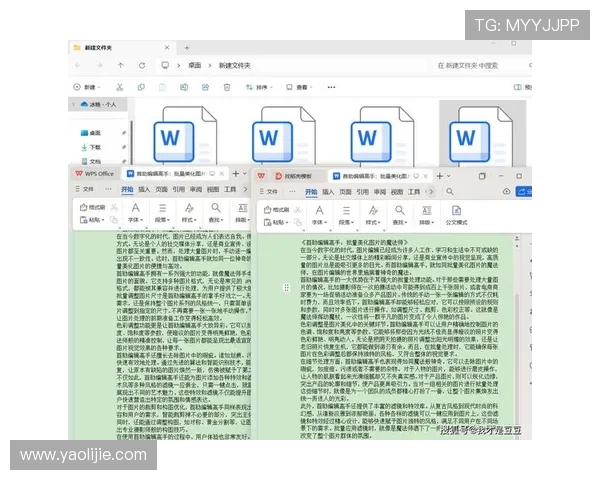Click 格式刷 format painter in right WPS window
Screen dimensions: 600x480
276,209
